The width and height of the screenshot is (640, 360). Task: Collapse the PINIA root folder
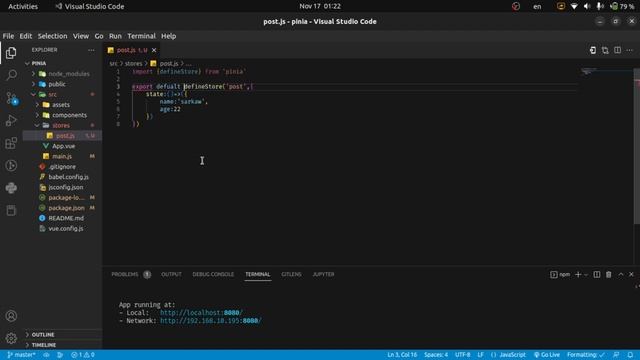27,63
